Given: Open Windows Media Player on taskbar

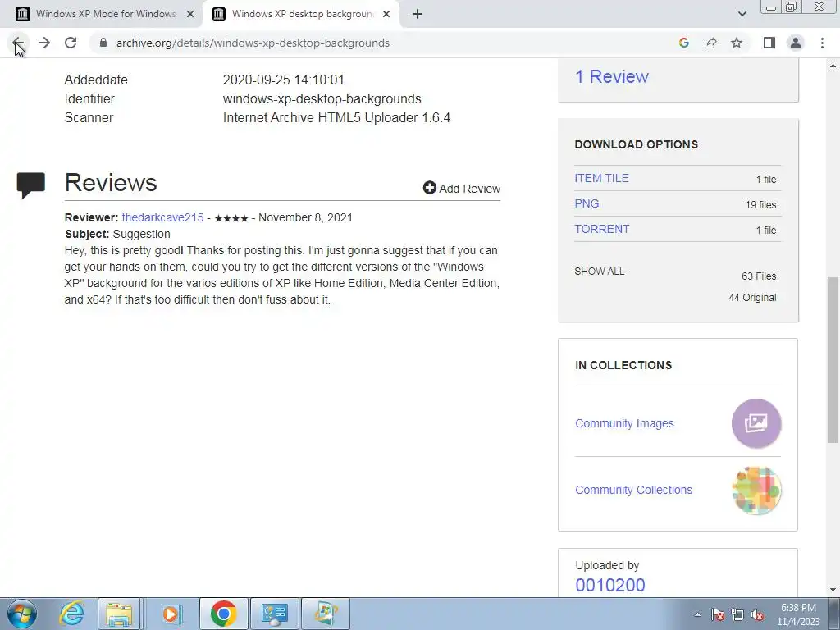Looking at the screenshot, I should click(171, 614).
